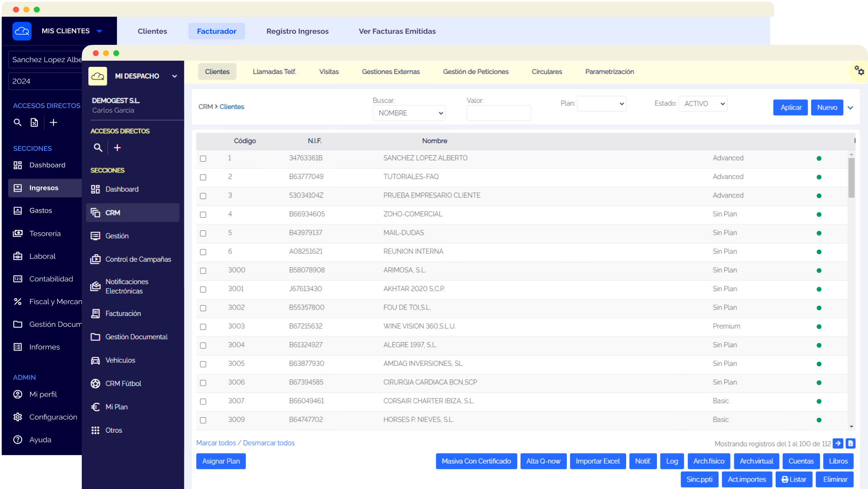Check the TUTORIALES-FAQ row checkbox

click(x=203, y=177)
